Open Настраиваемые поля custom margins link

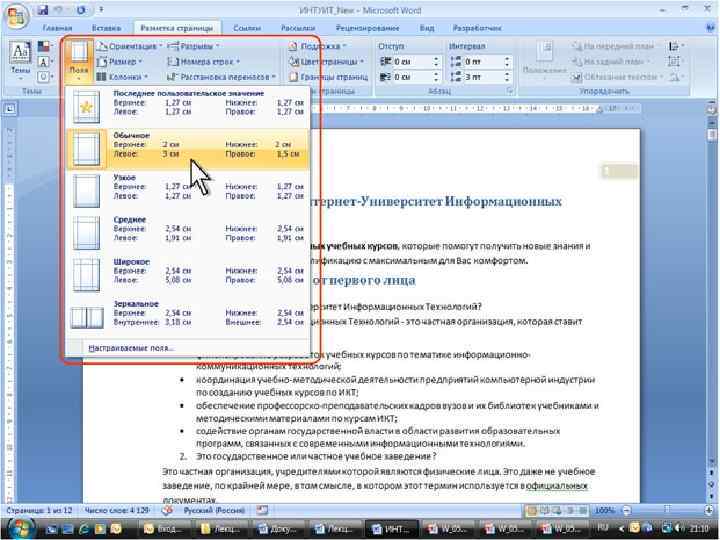pyautogui.click(x=131, y=348)
